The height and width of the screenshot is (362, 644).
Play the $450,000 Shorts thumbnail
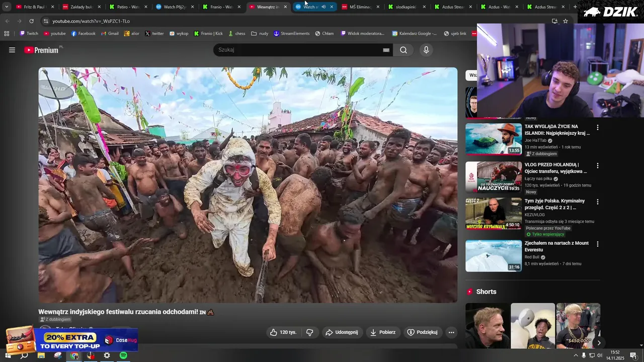pyautogui.click(x=578, y=325)
